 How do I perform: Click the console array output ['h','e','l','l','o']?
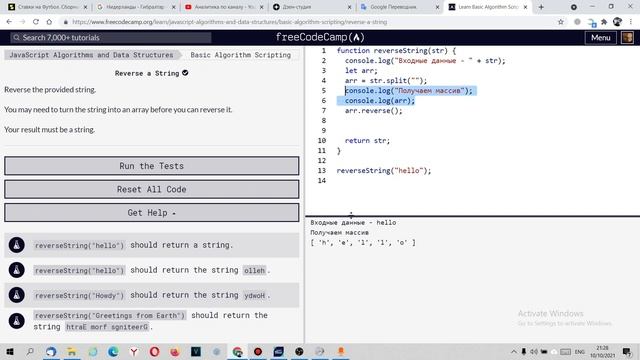pos(363,242)
